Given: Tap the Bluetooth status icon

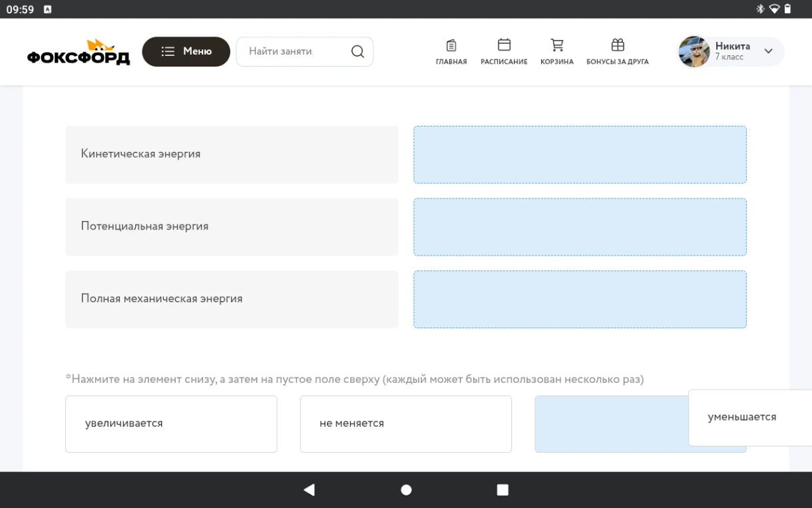Looking at the screenshot, I should (760, 9).
